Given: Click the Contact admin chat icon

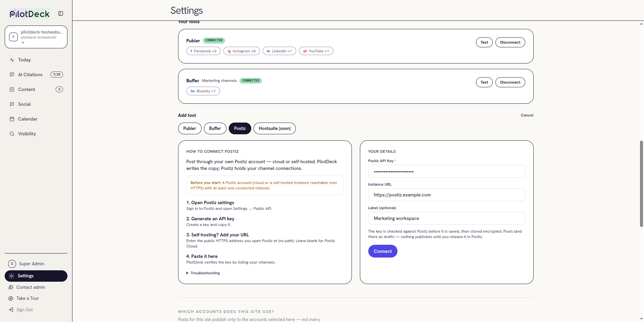Looking at the screenshot, I should (11, 287).
